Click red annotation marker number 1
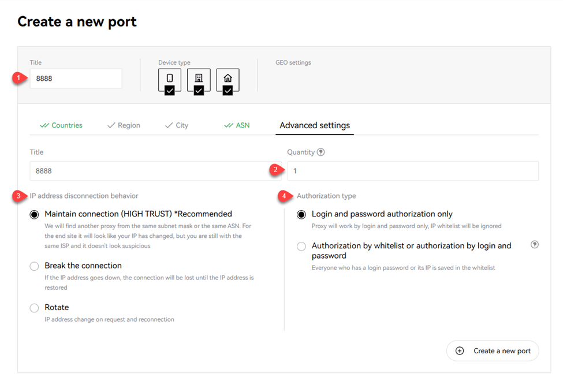This screenshot has width=563, height=392. click(20, 79)
